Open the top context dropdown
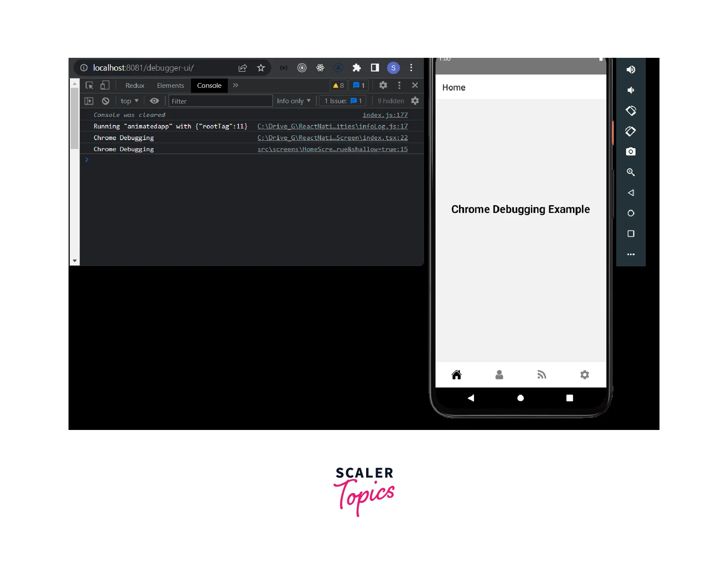The width and height of the screenshot is (728, 561). [x=129, y=101]
